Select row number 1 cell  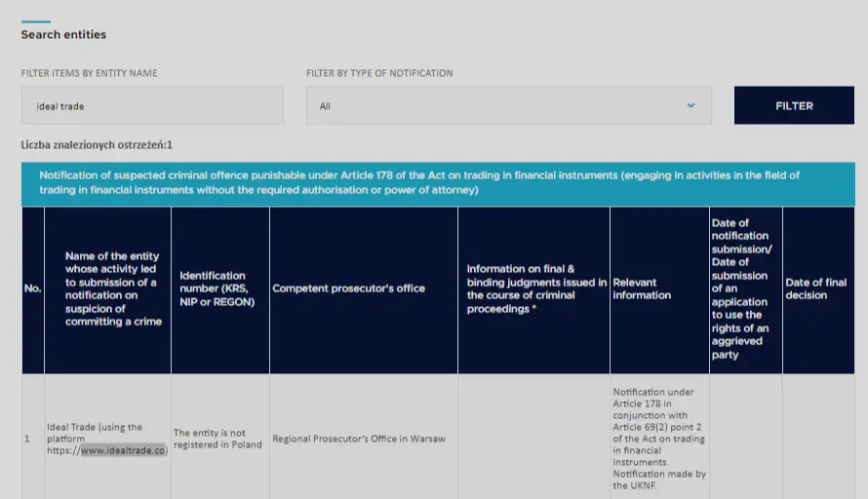click(32, 439)
